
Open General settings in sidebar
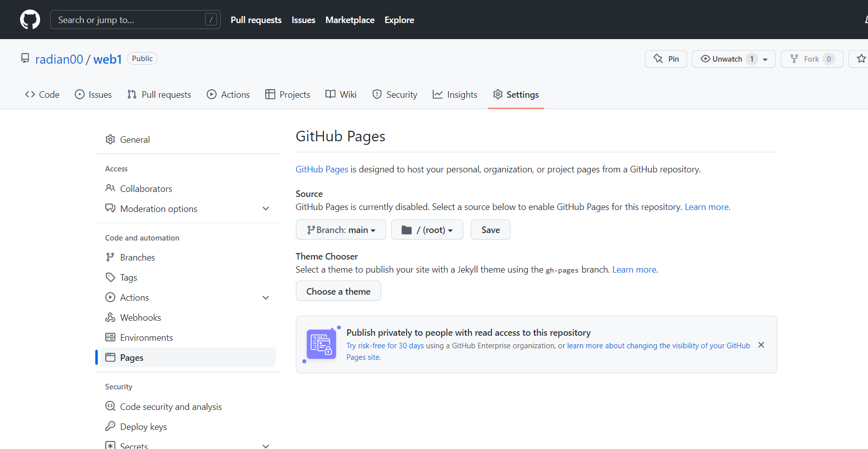(x=188, y=139)
